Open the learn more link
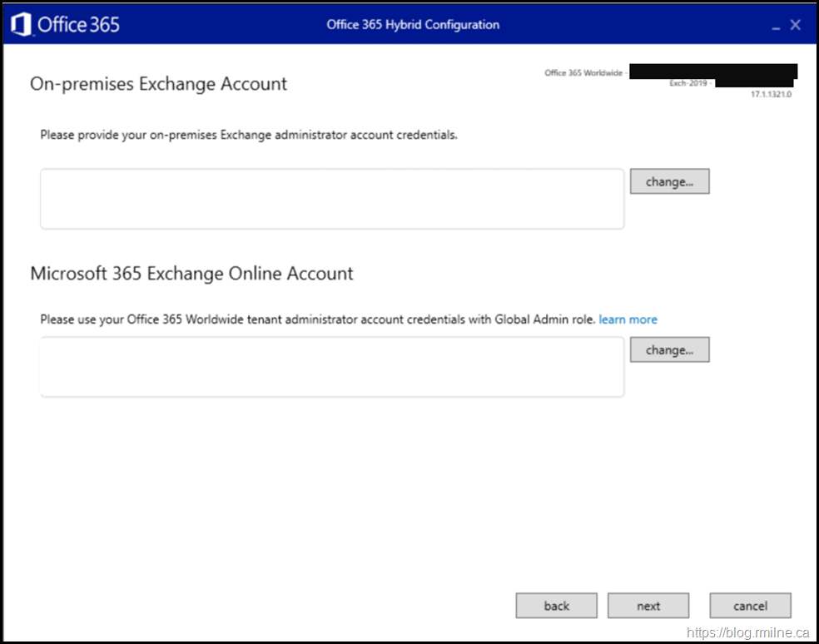 [x=628, y=320]
